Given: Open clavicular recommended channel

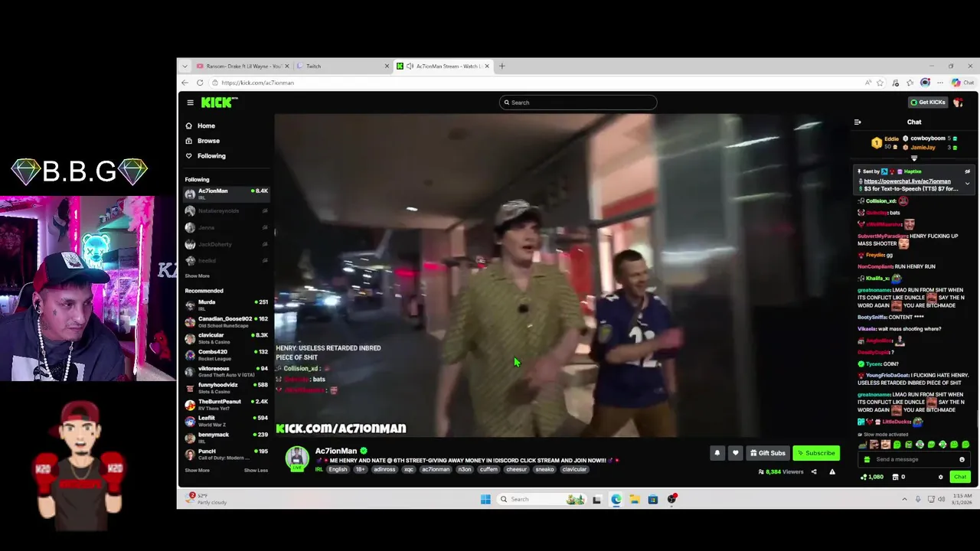Looking at the screenshot, I should point(227,337).
